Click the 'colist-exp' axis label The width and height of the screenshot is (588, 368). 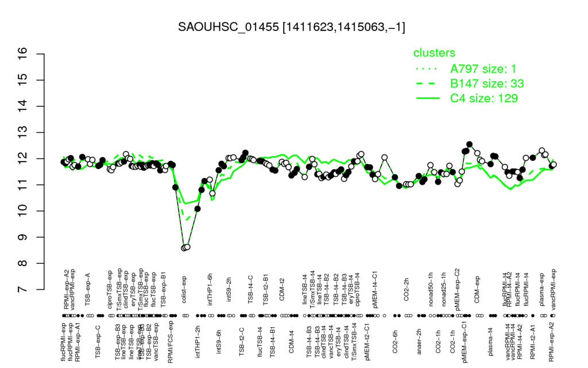point(185,290)
